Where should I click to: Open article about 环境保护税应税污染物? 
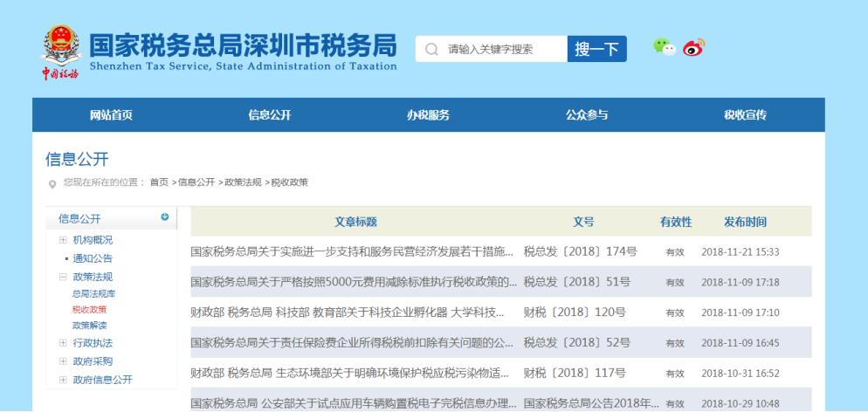coord(350,374)
